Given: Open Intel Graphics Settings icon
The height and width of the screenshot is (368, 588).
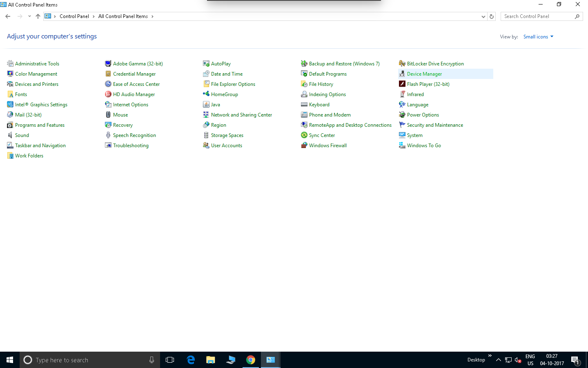Looking at the screenshot, I should pyautogui.click(x=10, y=104).
